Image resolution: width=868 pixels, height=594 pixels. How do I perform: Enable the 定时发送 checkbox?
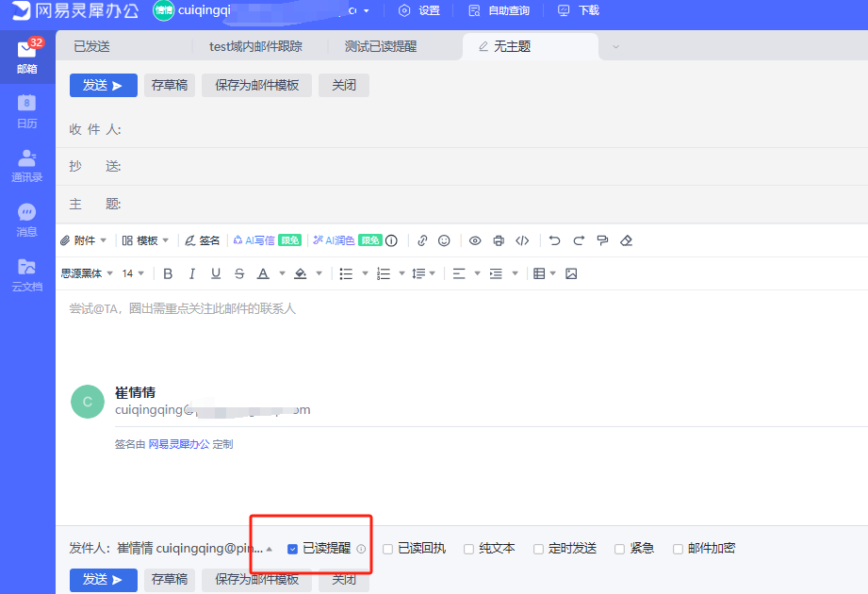[x=538, y=549]
